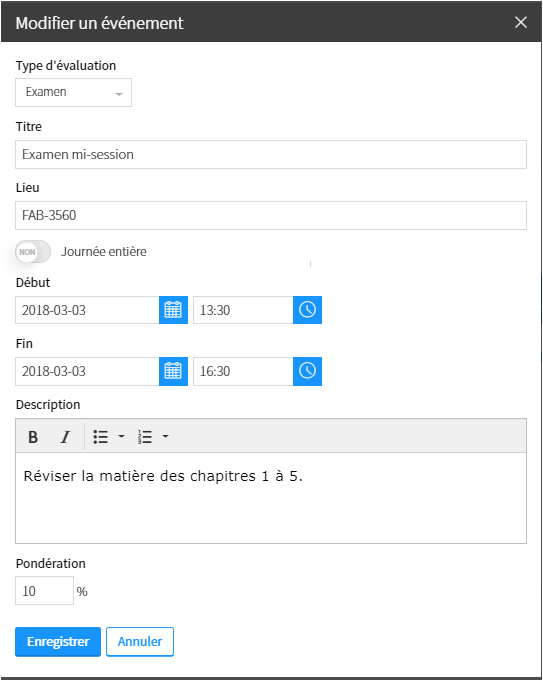Toggle the Journée entière switch
Image resolution: width=543 pixels, height=681 pixels.
pyautogui.click(x=33, y=252)
